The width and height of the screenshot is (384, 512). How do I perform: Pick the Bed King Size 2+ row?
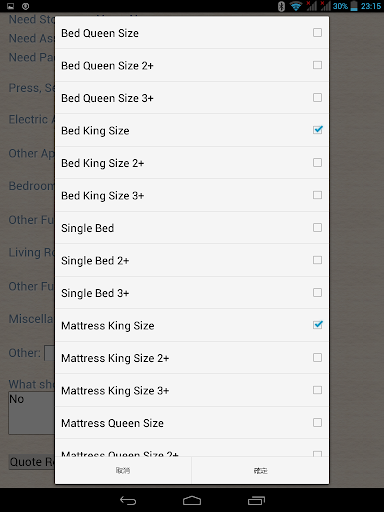[192, 163]
